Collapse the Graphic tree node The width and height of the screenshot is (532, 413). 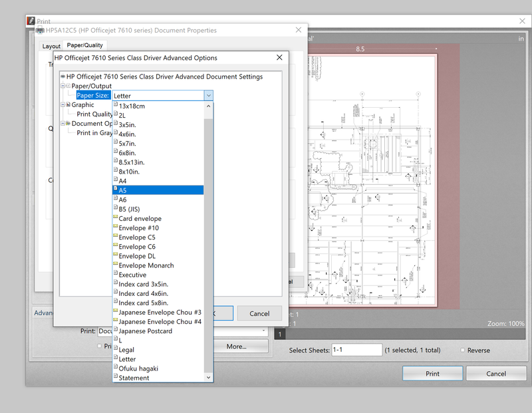coord(61,104)
